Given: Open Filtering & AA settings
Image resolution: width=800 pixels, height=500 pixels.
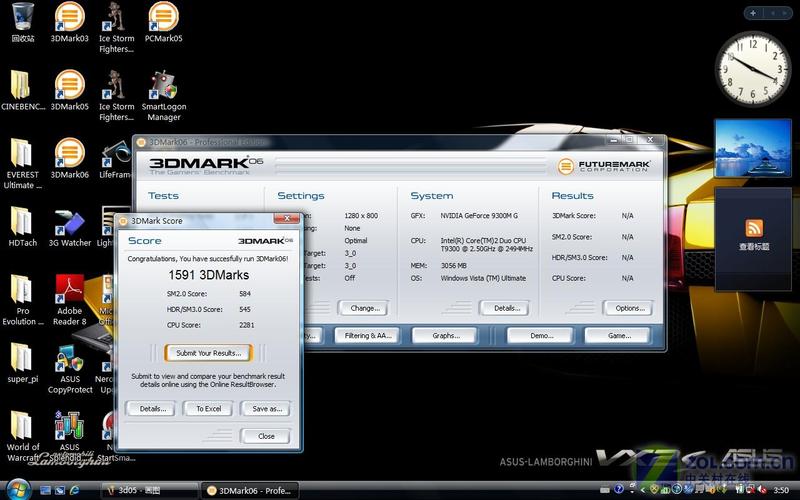Looking at the screenshot, I should pyautogui.click(x=368, y=335).
